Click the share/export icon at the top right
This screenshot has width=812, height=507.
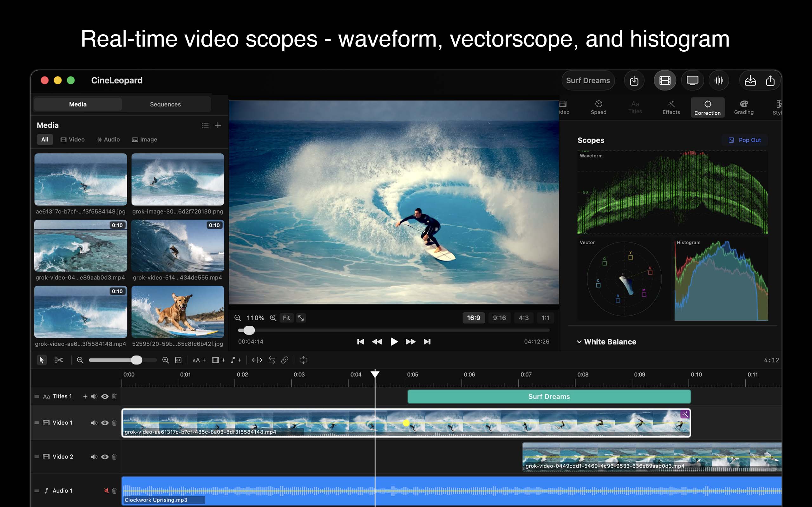coord(770,80)
